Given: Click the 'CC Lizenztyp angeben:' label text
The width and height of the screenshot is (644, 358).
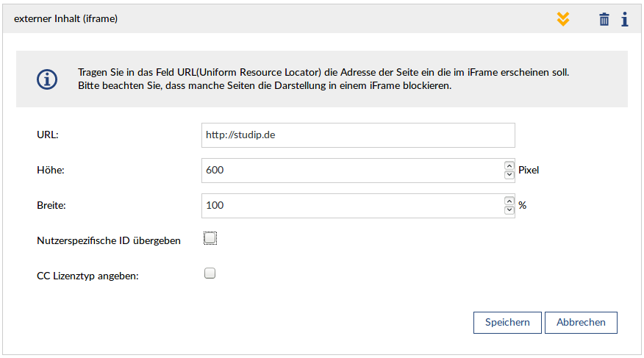Looking at the screenshot, I should coord(87,276).
